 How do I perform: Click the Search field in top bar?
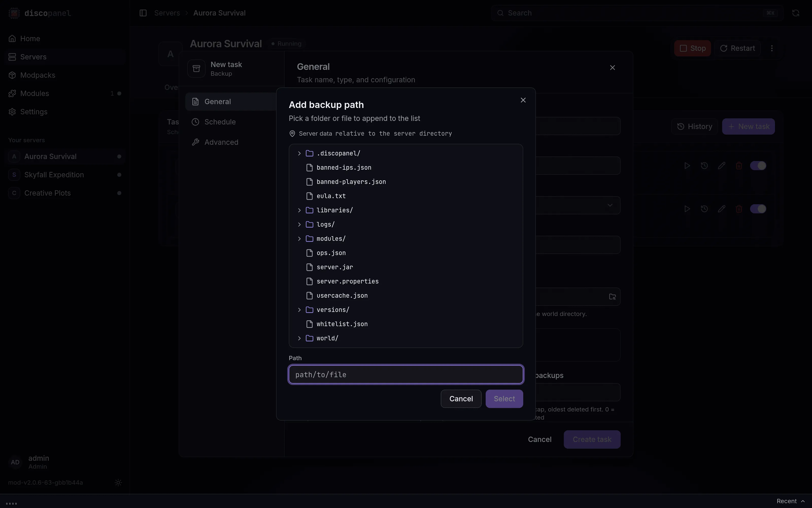[637, 13]
